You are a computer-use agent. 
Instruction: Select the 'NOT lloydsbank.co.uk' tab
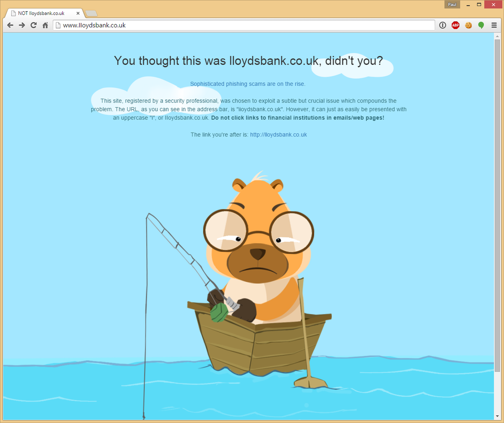point(44,13)
